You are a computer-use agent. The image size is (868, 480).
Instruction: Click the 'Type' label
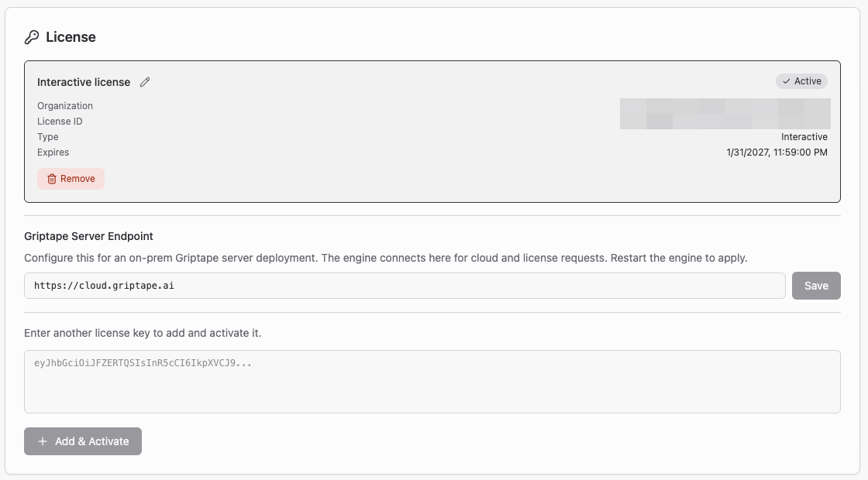tap(47, 136)
